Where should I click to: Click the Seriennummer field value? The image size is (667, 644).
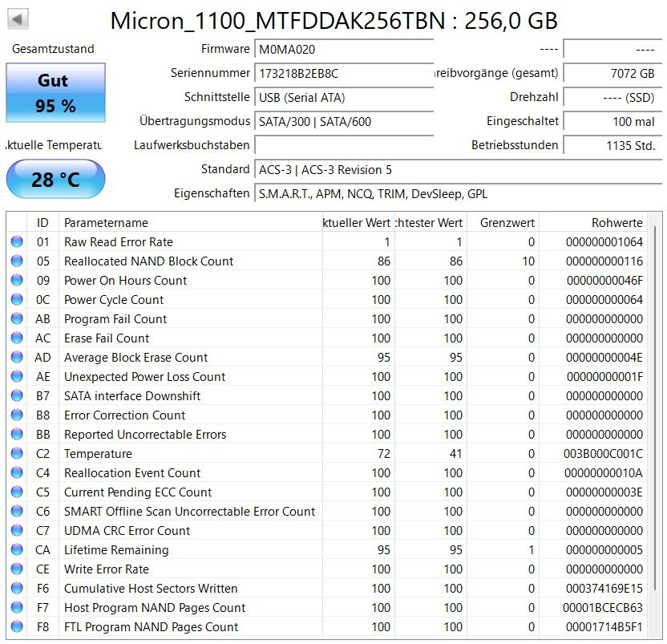coord(344,73)
